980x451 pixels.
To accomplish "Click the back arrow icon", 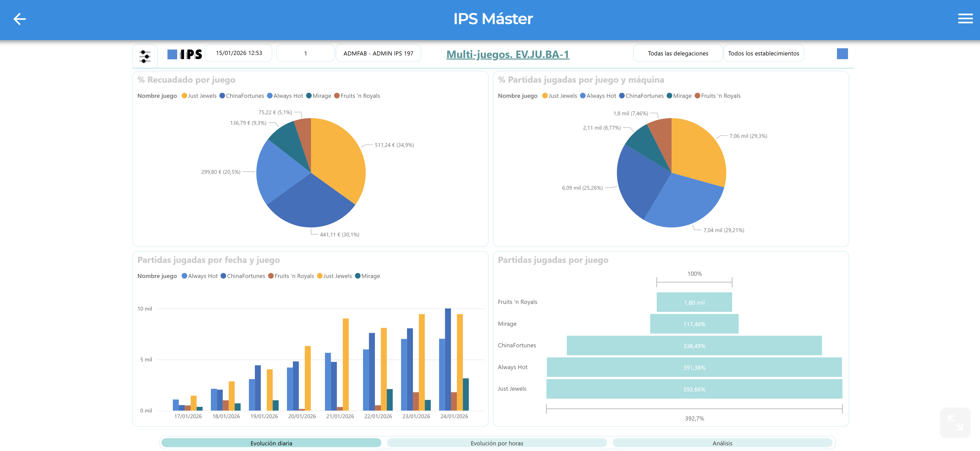I will (20, 19).
